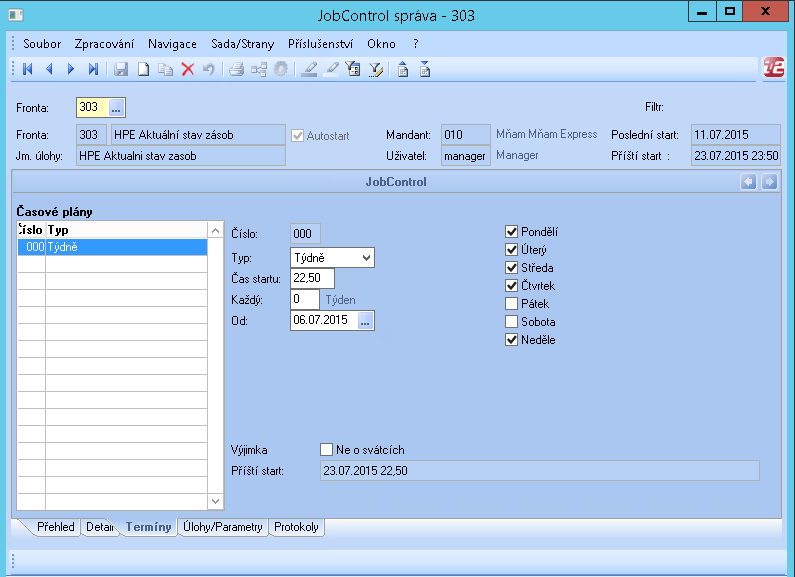Enable the Sobota checkbox
The width and height of the screenshot is (795, 577).
[x=511, y=321]
